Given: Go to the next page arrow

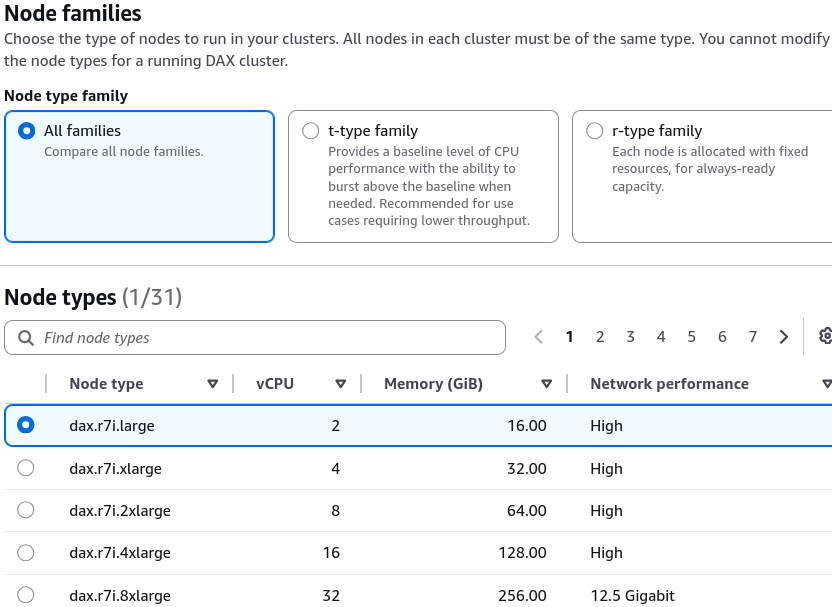Looking at the screenshot, I should 784,337.
